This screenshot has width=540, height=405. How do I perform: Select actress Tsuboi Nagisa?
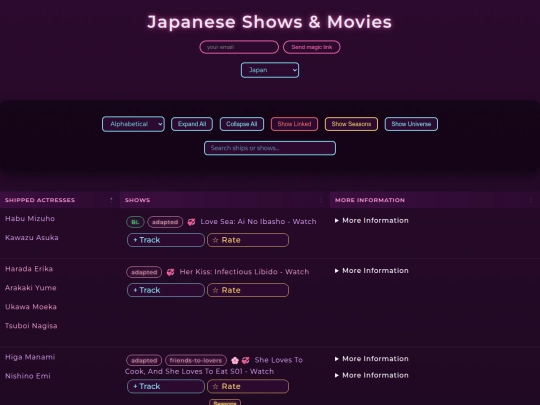(x=31, y=326)
